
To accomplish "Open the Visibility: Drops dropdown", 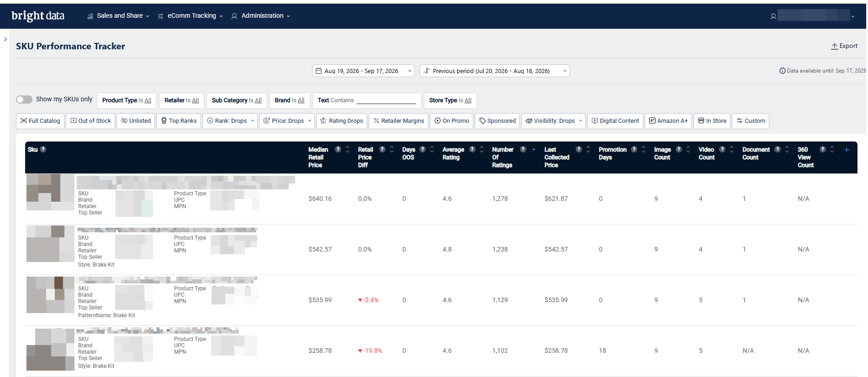I will [554, 121].
